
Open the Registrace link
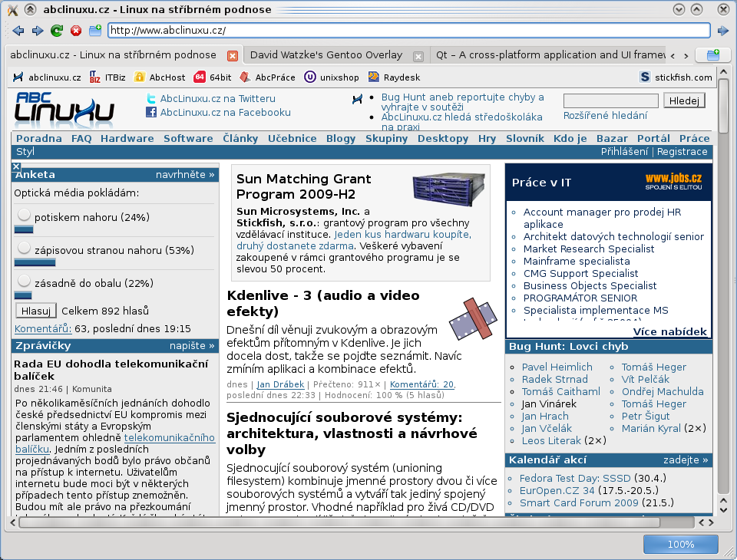[682, 152]
